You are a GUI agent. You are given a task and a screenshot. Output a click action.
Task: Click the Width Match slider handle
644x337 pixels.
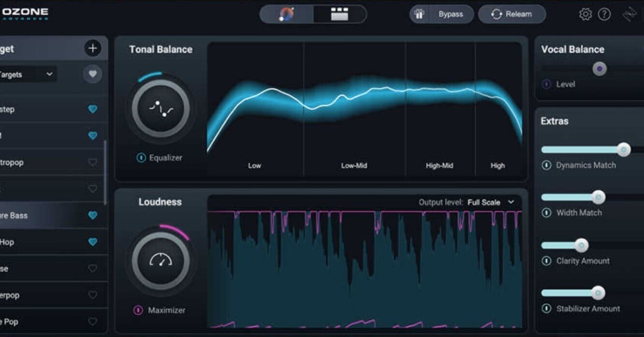[598, 197]
